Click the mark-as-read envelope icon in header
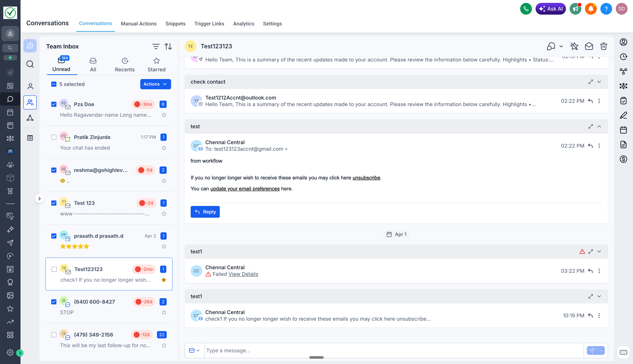Screen dimensions: 633x364 click(589, 46)
